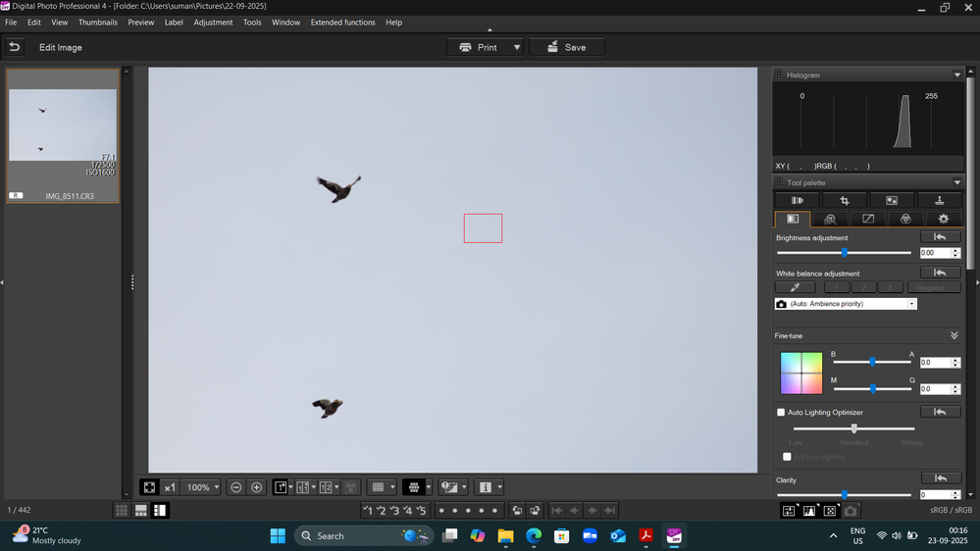980x551 pixels.
Task: Pick white balance with eyedropper
Action: pos(795,287)
